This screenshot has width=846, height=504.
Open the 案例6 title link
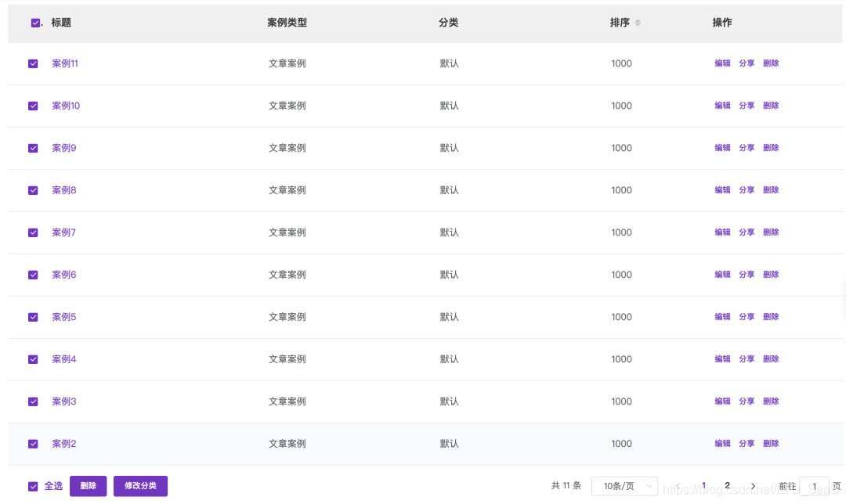point(63,275)
